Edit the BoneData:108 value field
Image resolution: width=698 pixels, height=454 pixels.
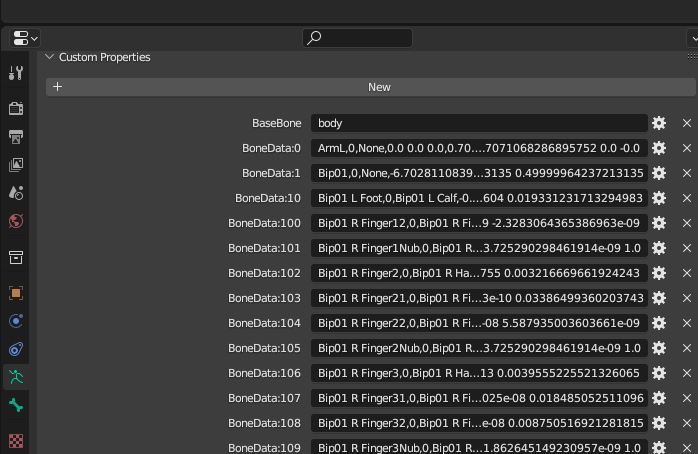coord(479,423)
